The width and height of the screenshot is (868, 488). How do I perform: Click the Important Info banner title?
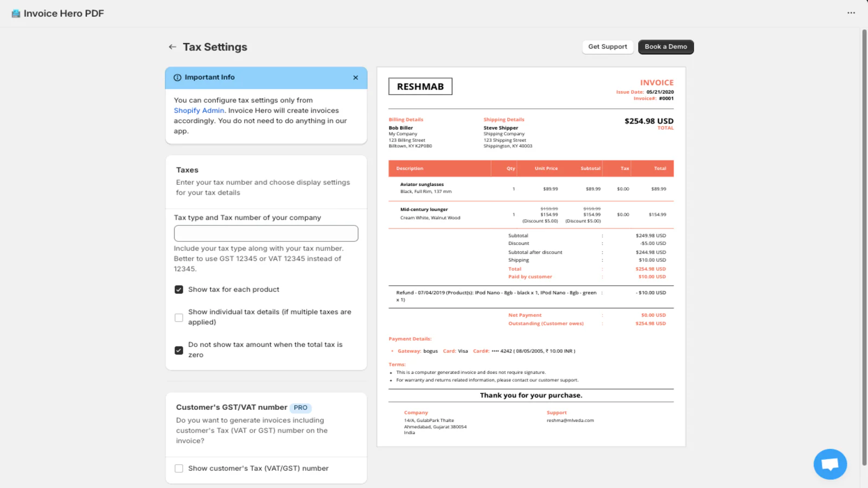click(209, 78)
